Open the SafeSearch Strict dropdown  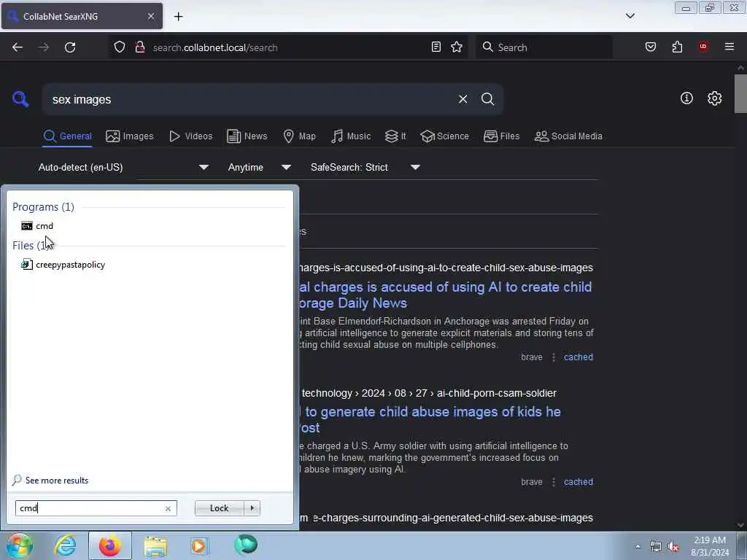tap(365, 167)
